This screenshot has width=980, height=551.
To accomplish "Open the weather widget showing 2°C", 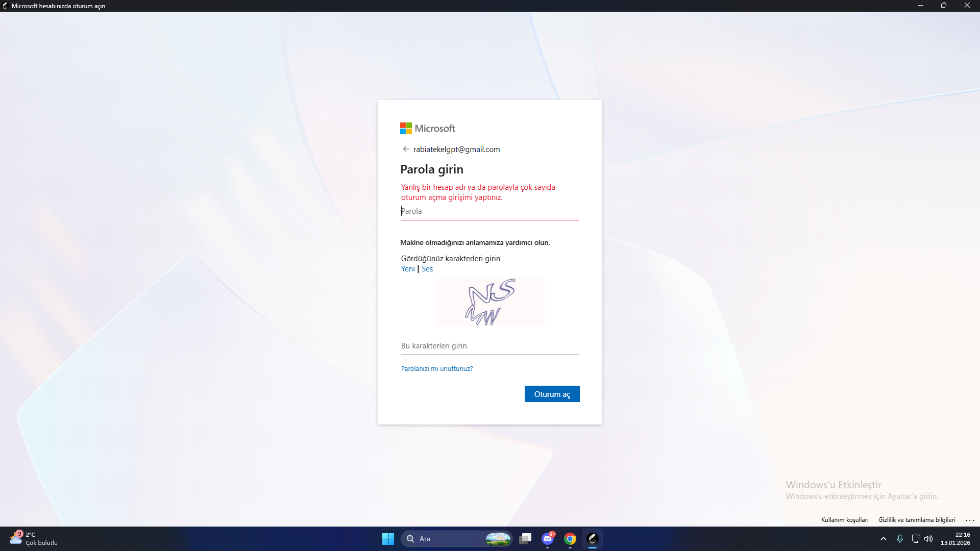I will click(34, 539).
